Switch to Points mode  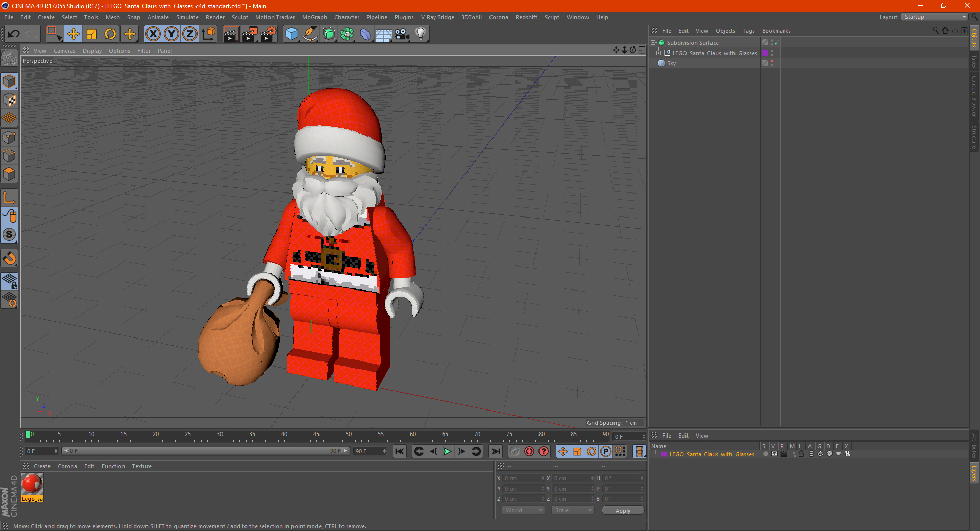pos(9,137)
